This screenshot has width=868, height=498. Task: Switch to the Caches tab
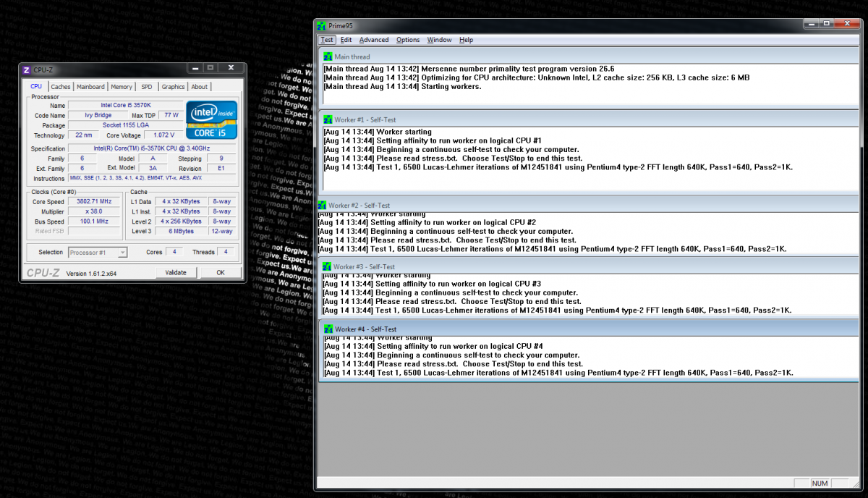[61, 87]
